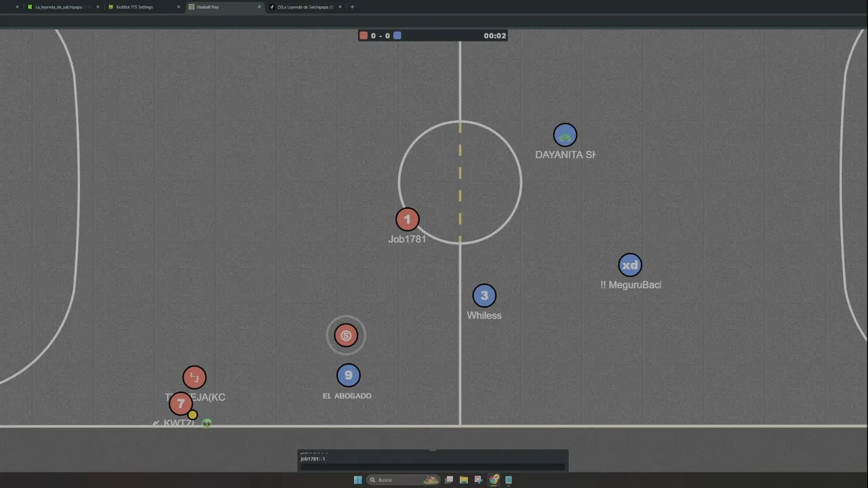Image resolution: width=868 pixels, height=488 pixels.
Task: Open a new browser tab
Action: [352, 7]
